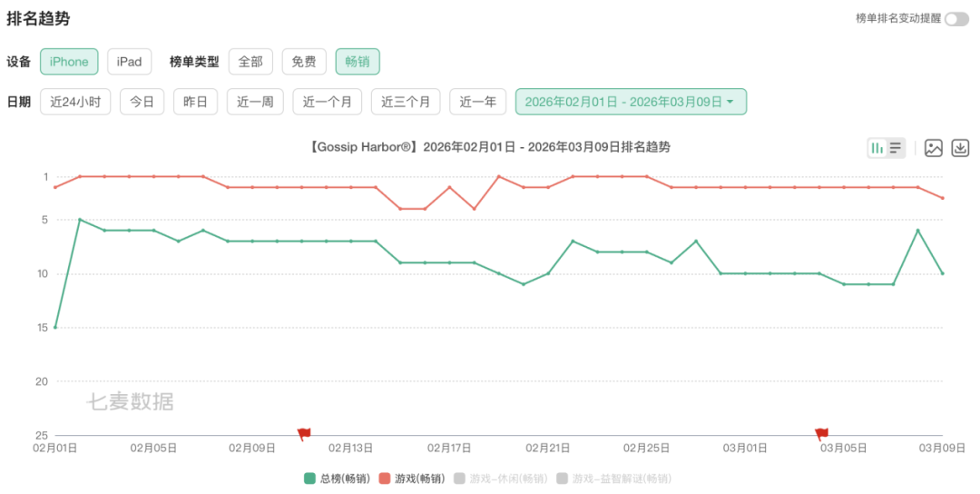Select the 畅销 chart type
Image resolution: width=980 pixels, height=494 pixels.
(358, 62)
